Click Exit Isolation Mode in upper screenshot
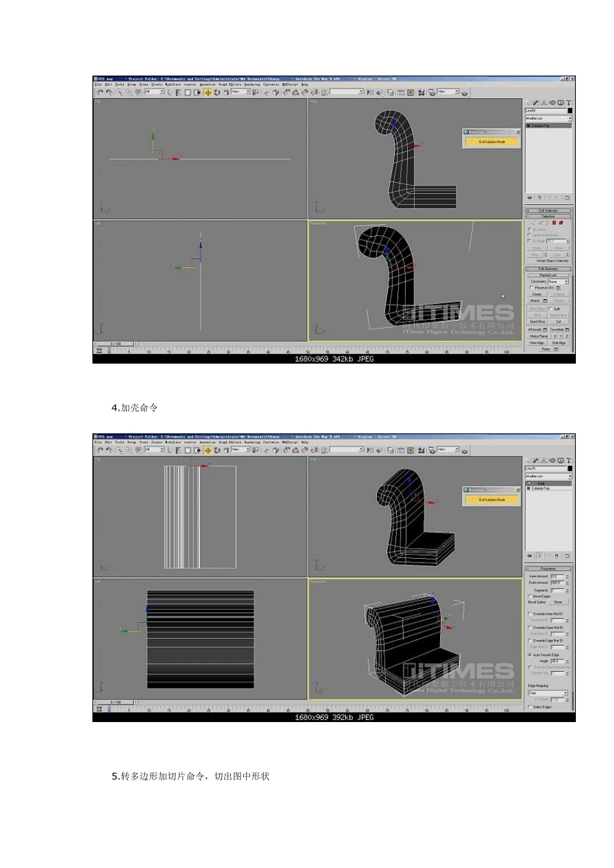The image size is (614, 868). 492,141
